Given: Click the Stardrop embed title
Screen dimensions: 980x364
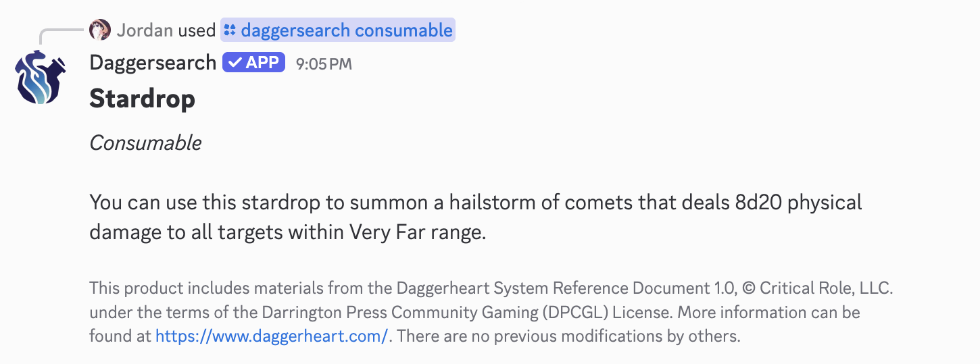Looking at the screenshot, I should click(142, 99).
